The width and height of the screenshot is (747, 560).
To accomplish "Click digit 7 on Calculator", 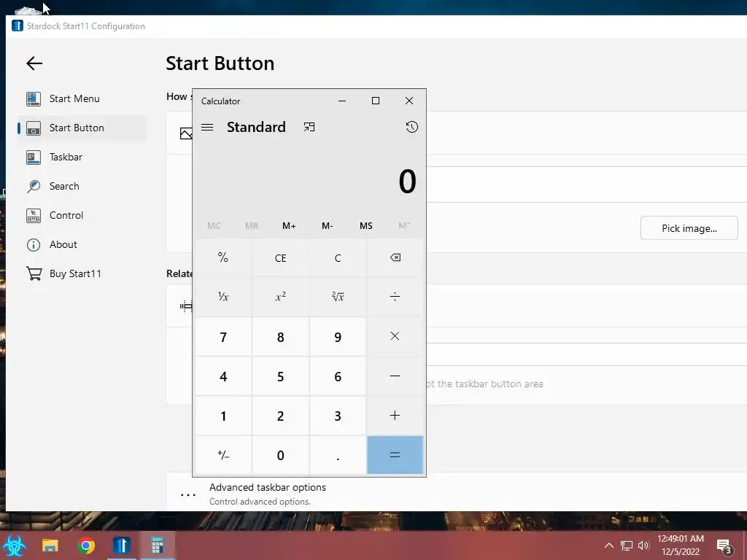I will click(x=223, y=337).
